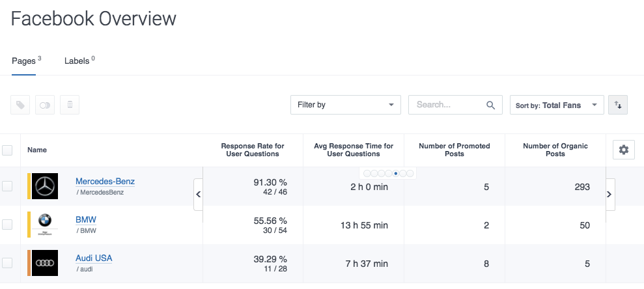Click the orange label color bar for Audi USA
This screenshot has width=644, height=289.
29,263
